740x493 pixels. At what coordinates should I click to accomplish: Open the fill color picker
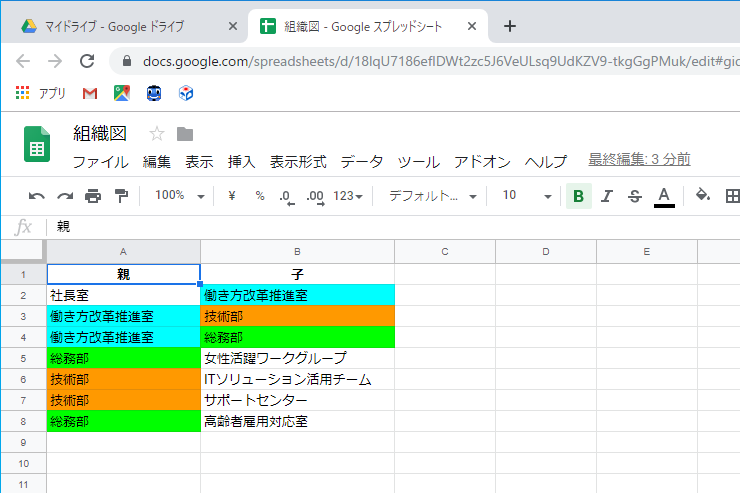click(703, 195)
